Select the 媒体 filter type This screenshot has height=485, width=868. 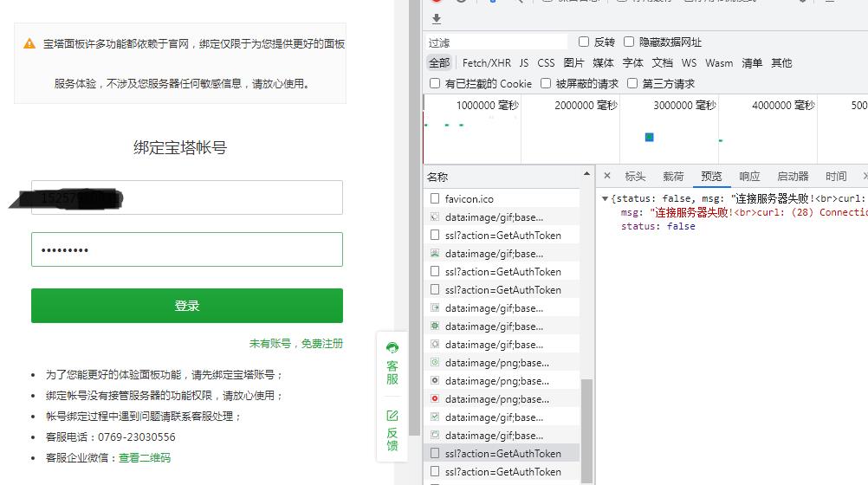pos(603,63)
